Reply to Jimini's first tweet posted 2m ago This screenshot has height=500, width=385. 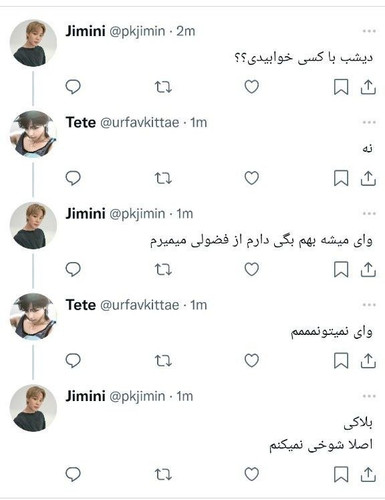(73, 87)
